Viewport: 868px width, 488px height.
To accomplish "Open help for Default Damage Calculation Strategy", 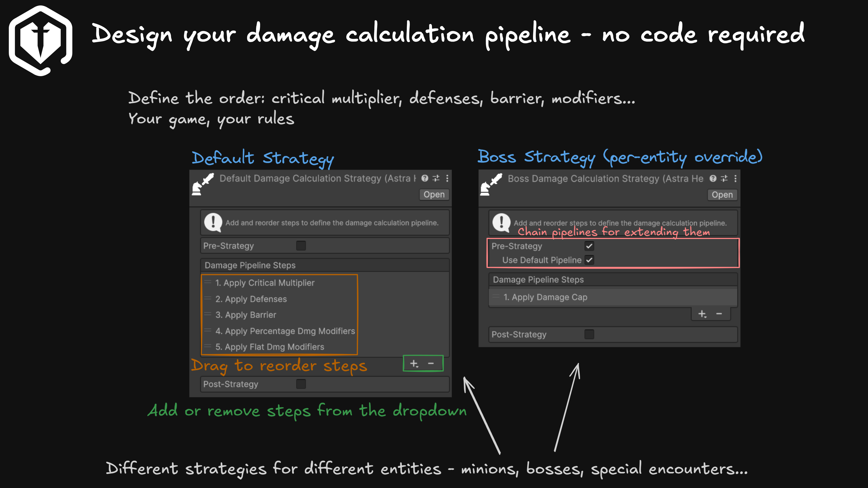I will click(x=425, y=178).
